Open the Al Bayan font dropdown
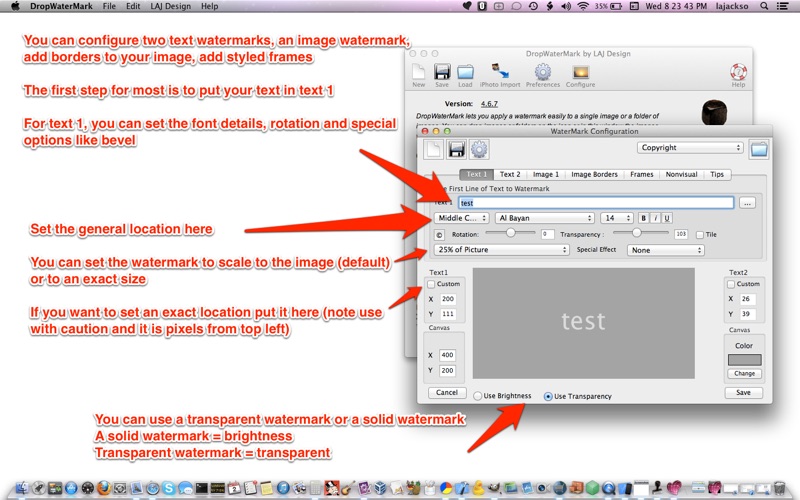Viewport: 800px width, 500px height. (x=545, y=218)
